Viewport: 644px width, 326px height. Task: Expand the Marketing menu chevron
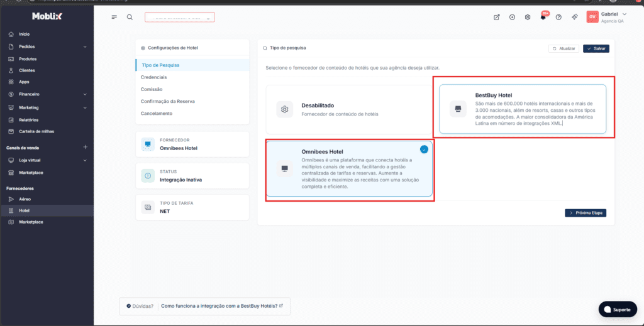click(85, 108)
